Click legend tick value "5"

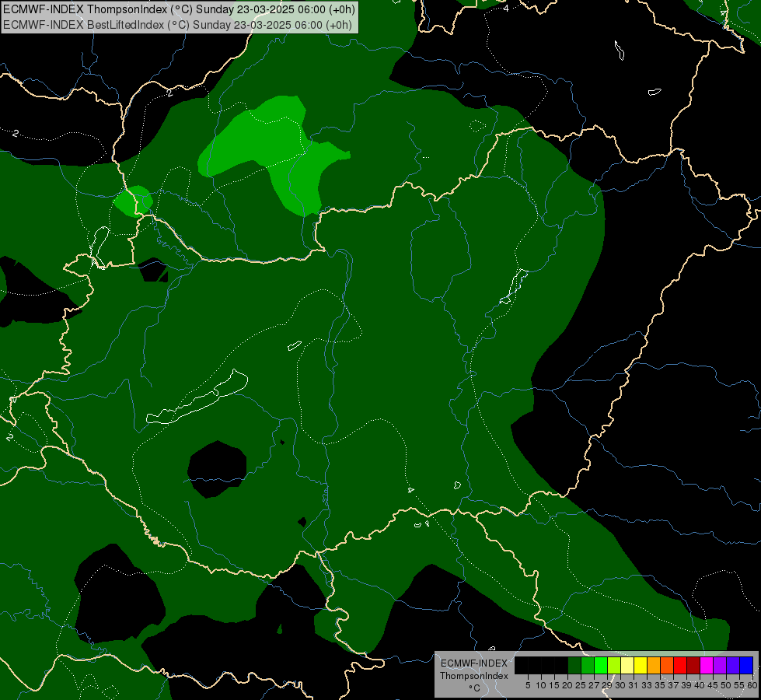click(x=528, y=685)
